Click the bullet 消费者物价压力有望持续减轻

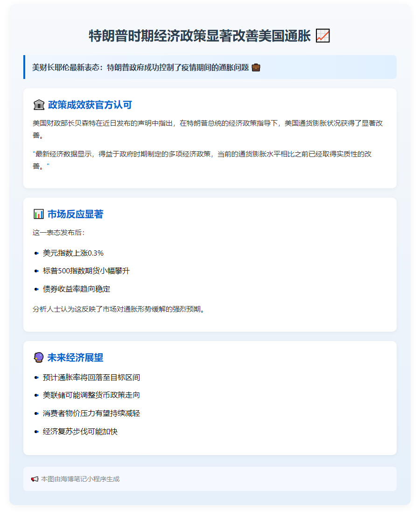91,413
